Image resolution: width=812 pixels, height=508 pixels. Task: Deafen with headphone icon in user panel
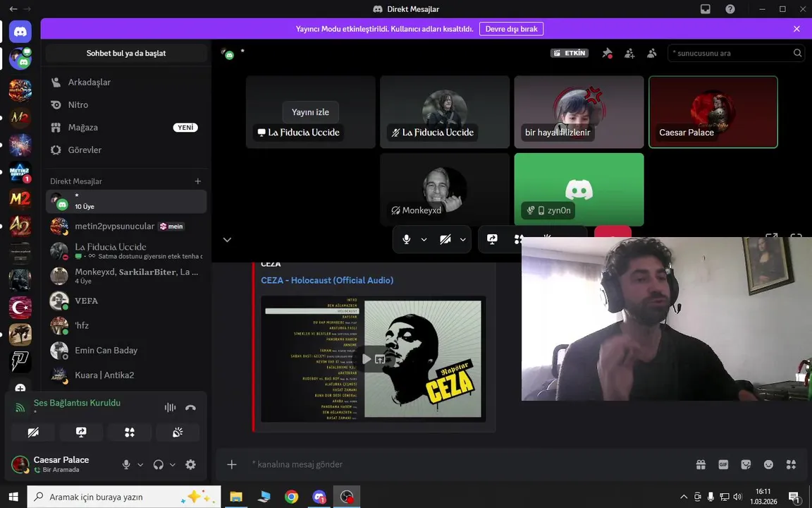(x=159, y=464)
